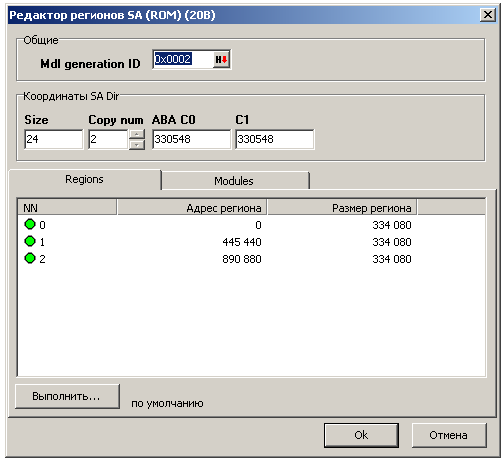This screenshot has height=459, width=502.
Task: Select address cell 890 880
Action: click(x=242, y=259)
